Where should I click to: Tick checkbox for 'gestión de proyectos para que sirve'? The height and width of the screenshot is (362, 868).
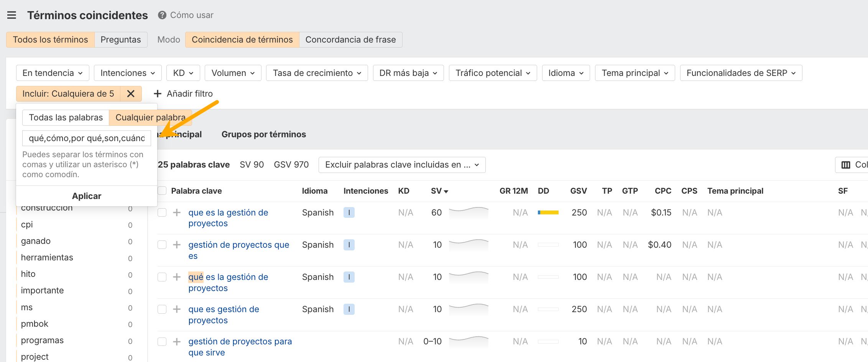162,342
